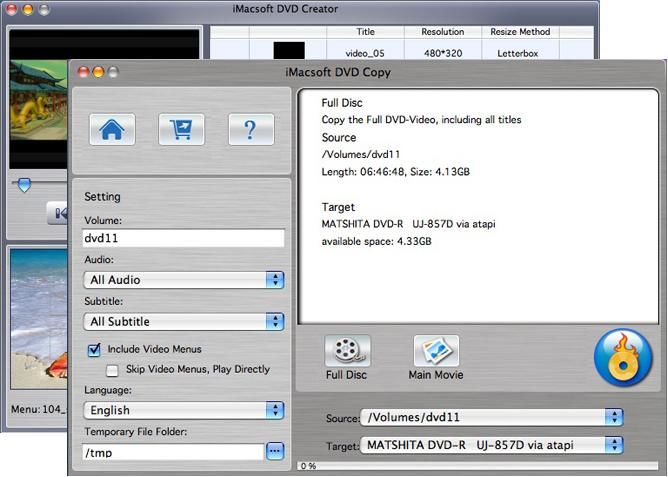
Task: Click the playback slider handle in DVD Creator
Action: [24, 185]
